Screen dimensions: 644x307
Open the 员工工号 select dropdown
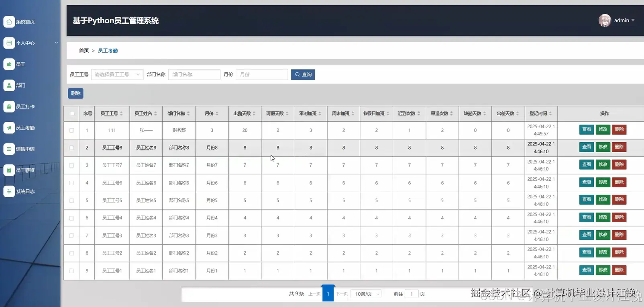coord(117,74)
